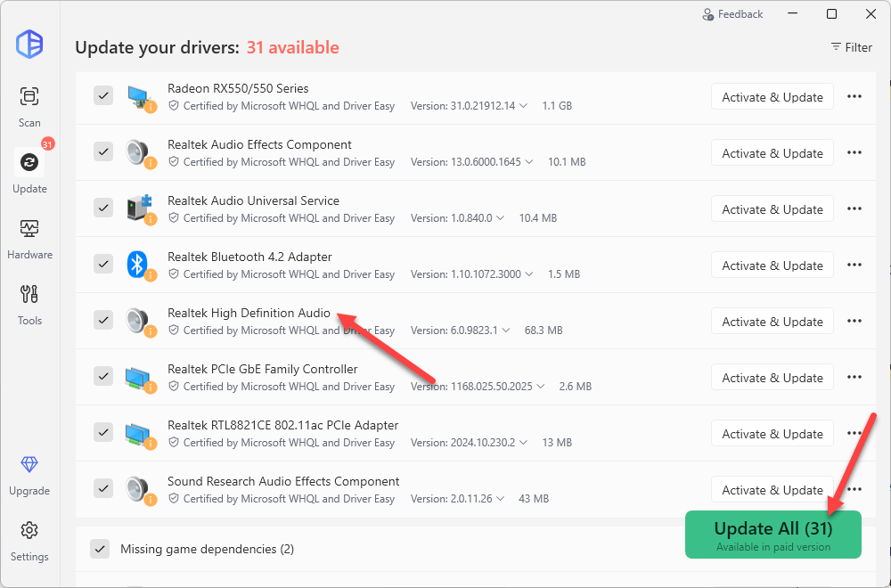Open the Filter menu
The width and height of the screenshot is (891, 588).
851,47
